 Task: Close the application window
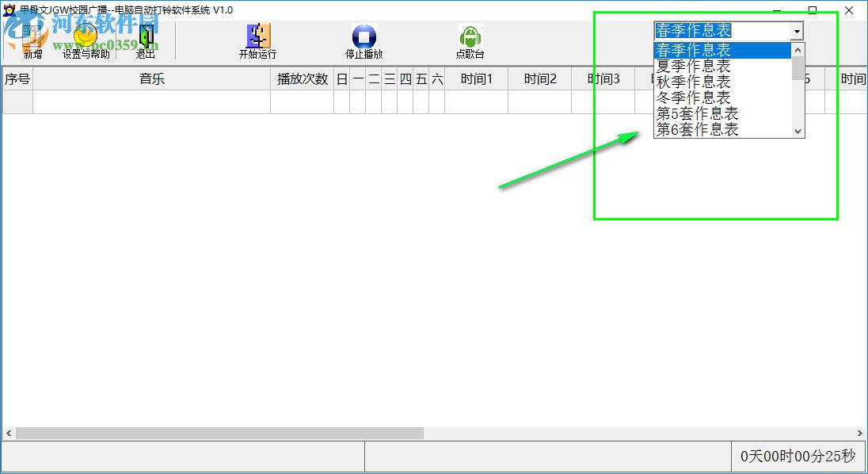[849, 10]
